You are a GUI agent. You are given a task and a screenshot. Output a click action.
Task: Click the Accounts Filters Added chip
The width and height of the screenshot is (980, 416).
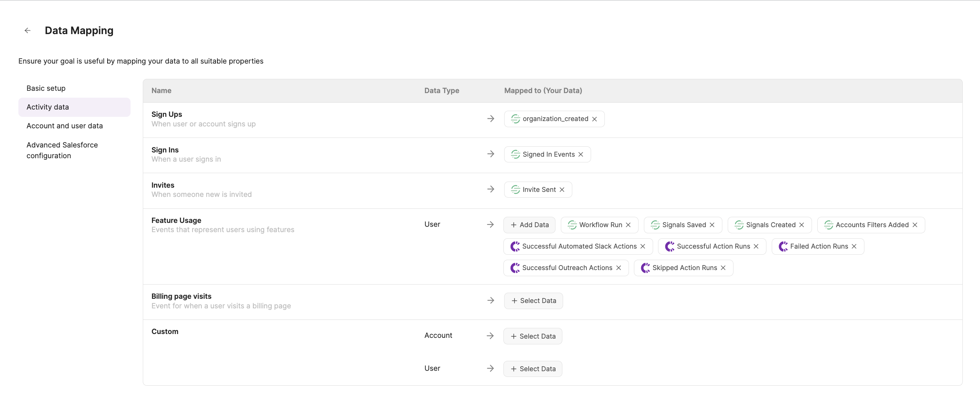point(872,225)
